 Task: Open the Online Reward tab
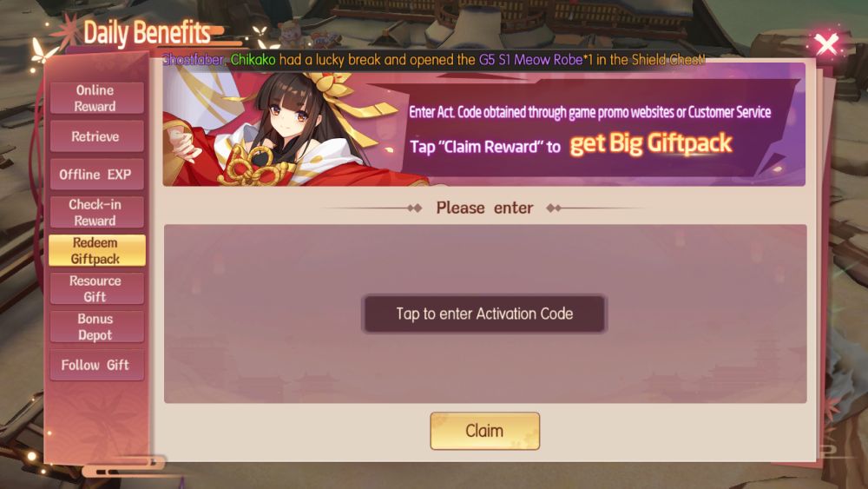tap(96, 98)
